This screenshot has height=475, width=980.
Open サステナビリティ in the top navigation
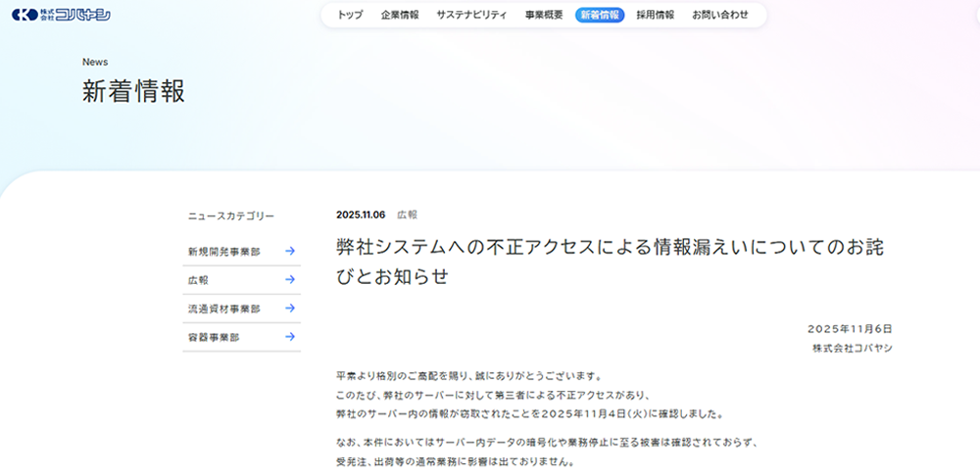471,15
